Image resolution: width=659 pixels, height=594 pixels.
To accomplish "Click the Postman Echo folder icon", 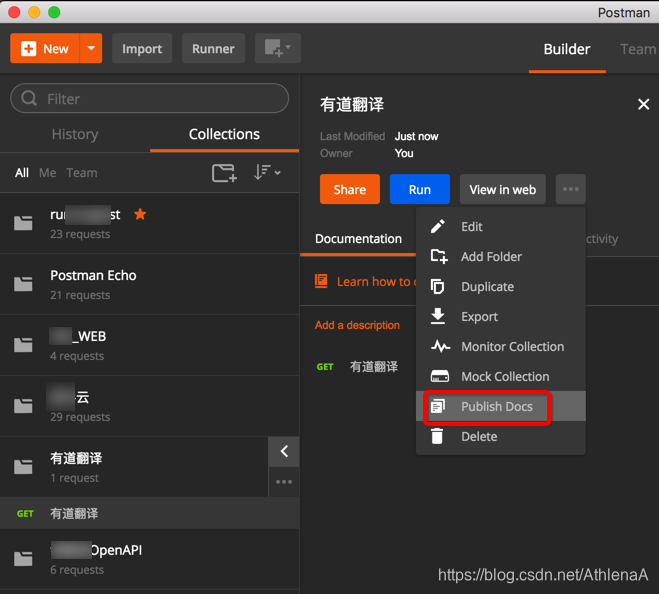I will tap(23, 284).
